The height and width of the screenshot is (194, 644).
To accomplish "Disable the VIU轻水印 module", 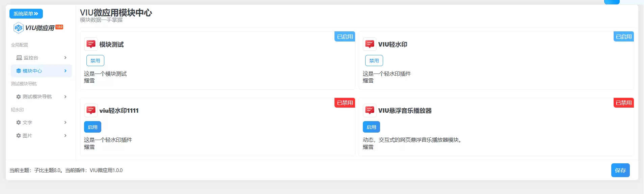I will [x=374, y=61].
